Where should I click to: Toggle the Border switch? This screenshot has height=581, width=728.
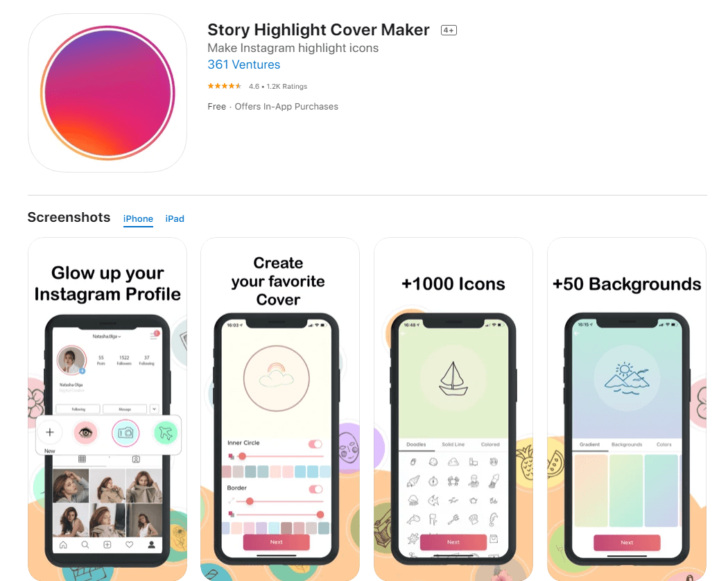tap(315, 489)
